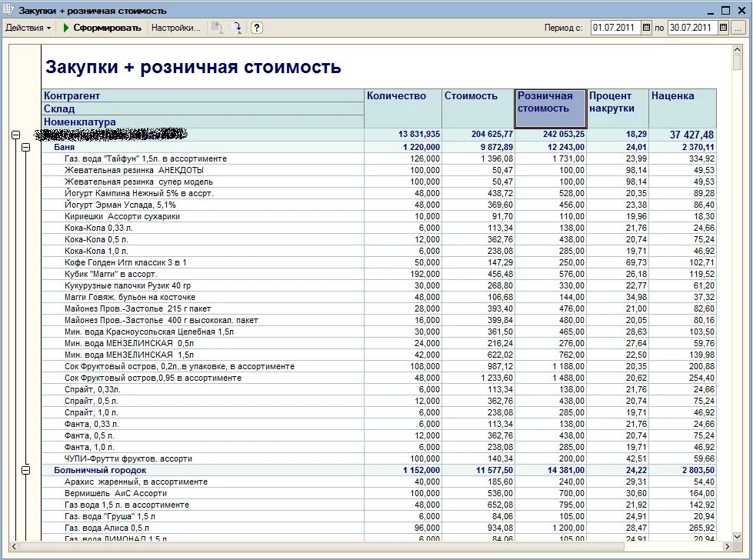Select row Кириешки Ассорти сухарики
The height and width of the screenshot is (560, 753).
[x=378, y=216]
